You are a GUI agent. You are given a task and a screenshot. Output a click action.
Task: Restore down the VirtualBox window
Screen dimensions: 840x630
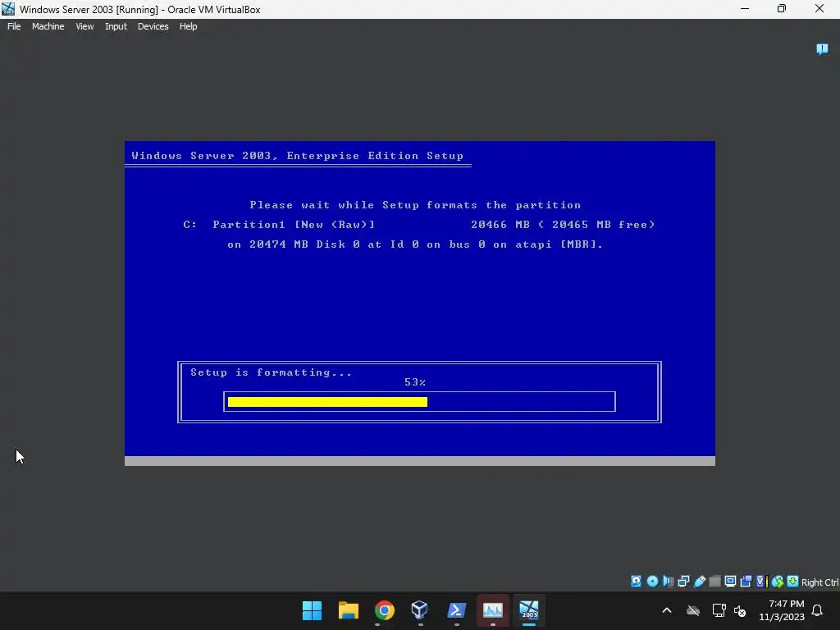[x=782, y=9]
